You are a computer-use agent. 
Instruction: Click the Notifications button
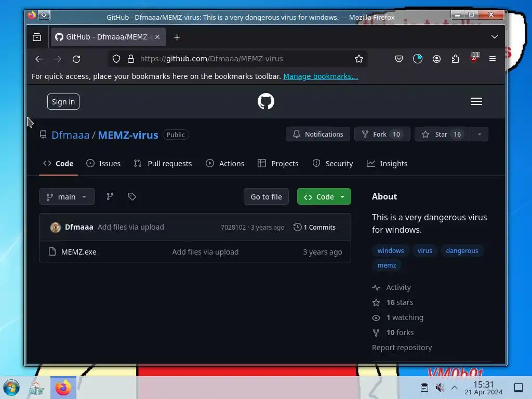pyautogui.click(x=318, y=135)
